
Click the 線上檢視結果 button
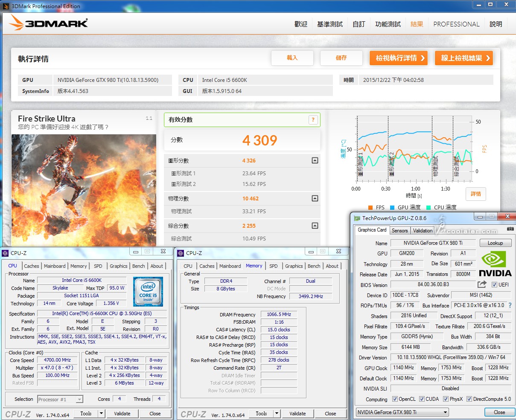464,58
